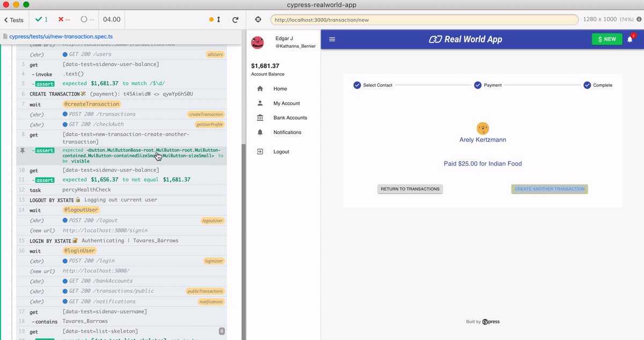Click Edgar J's avatar image
This screenshot has width=644, height=340.
(x=258, y=42)
